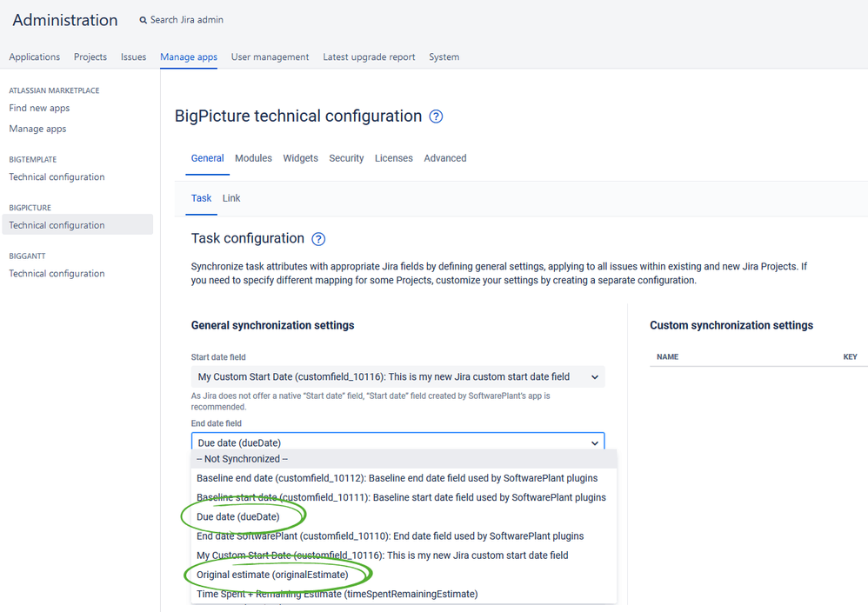This screenshot has width=868, height=612.
Task: Open the Issues admin section
Action: pos(133,57)
